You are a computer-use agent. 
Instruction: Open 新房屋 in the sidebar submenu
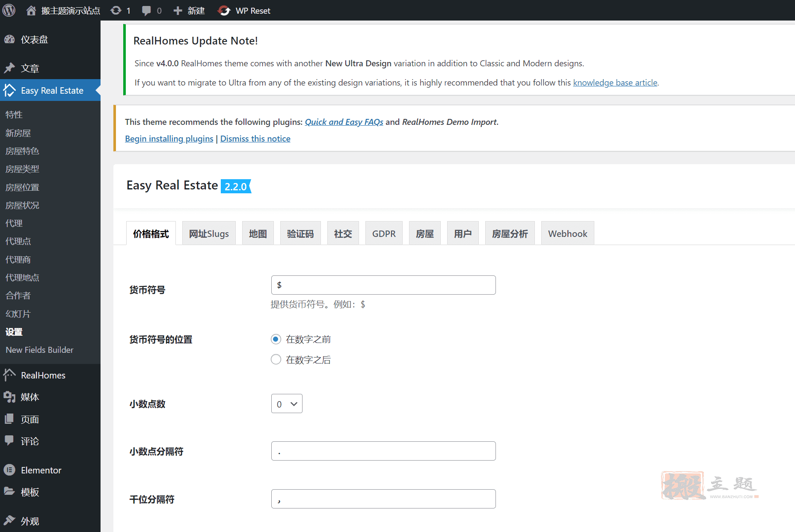coord(18,133)
